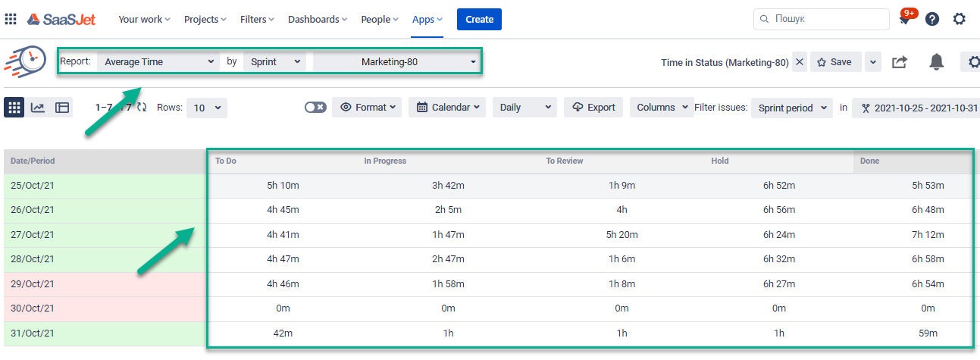Open the Report type Average Time dropdown
Viewport: 980px width, 360px height.
click(x=158, y=61)
